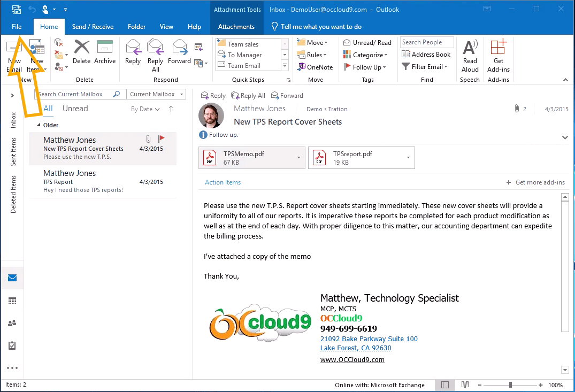575x392 pixels.
Task: Open the Send / Receive tab
Action: tap(93, 26)
